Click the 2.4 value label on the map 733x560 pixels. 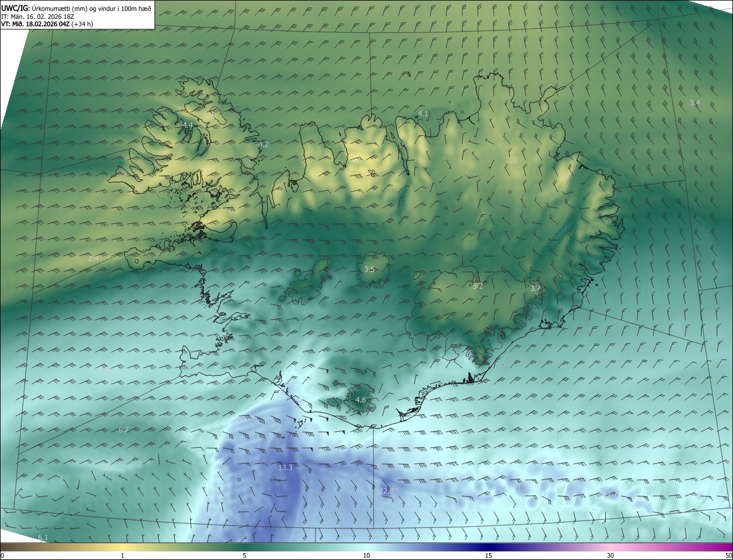point(93,259)
